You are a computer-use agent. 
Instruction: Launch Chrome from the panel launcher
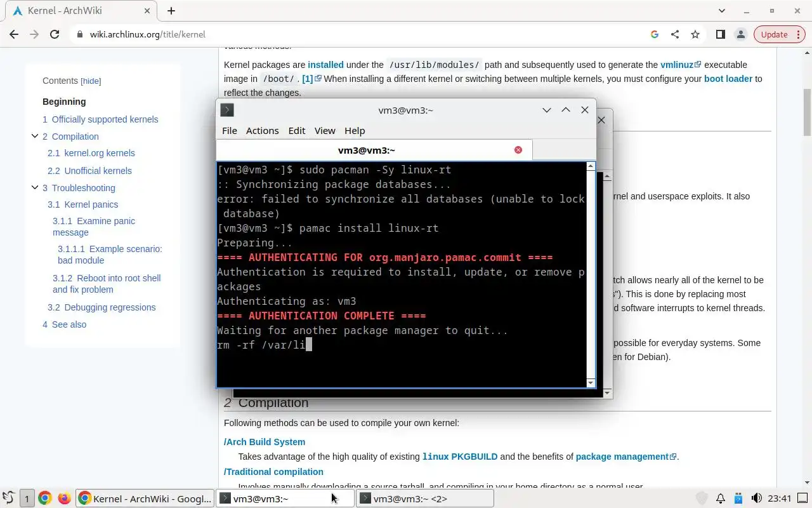[x=44, y=498]
